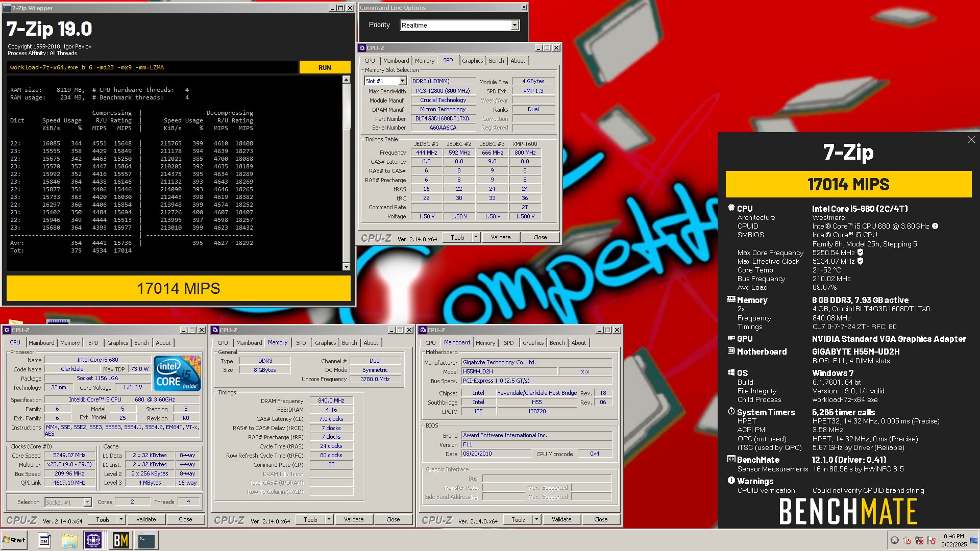Open Tools dropdown arrow in Memory tab window
The width and height of the screenshot is (980, 551).
tap(329, 519)
